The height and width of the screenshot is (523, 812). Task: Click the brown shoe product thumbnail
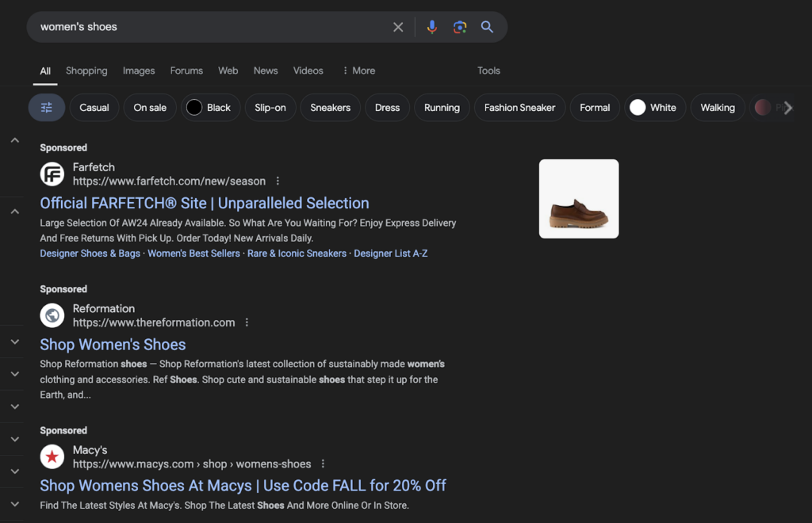tap(579, 199)
